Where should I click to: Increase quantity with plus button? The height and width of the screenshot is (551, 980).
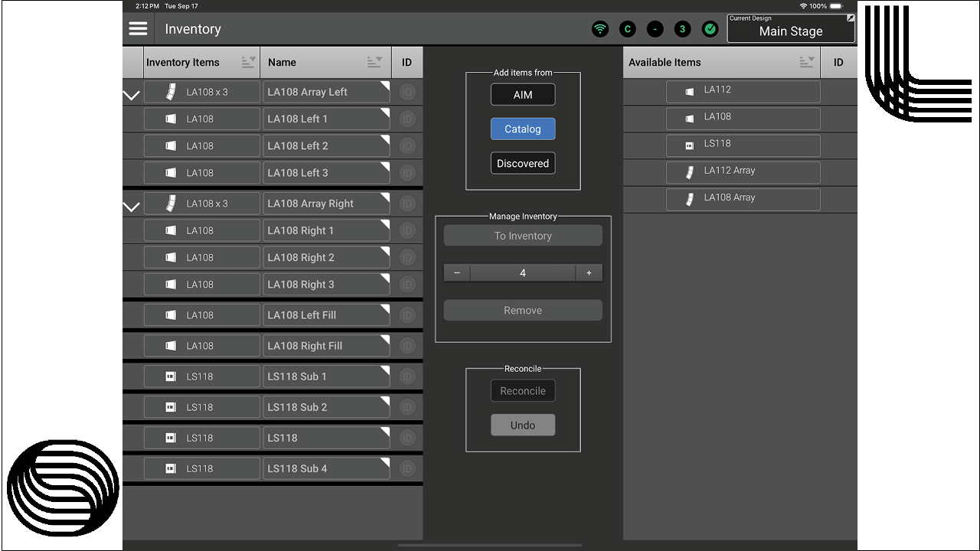[589, 272]
